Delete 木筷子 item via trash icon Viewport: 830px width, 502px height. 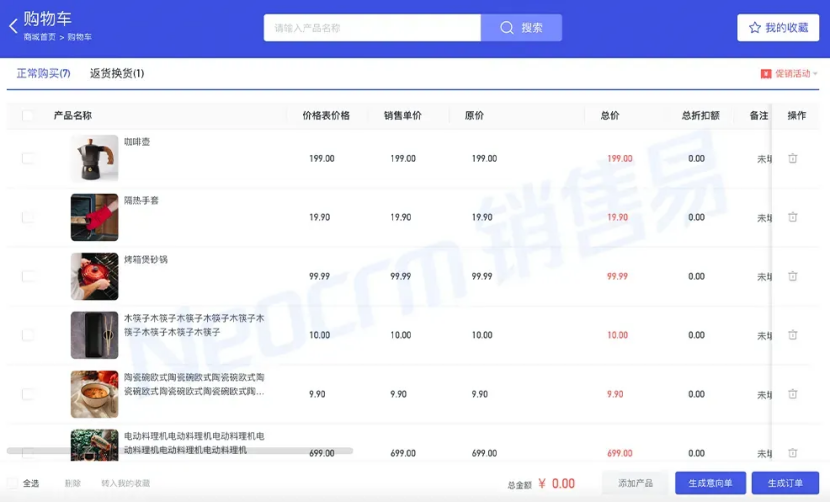tap(792, 335)
